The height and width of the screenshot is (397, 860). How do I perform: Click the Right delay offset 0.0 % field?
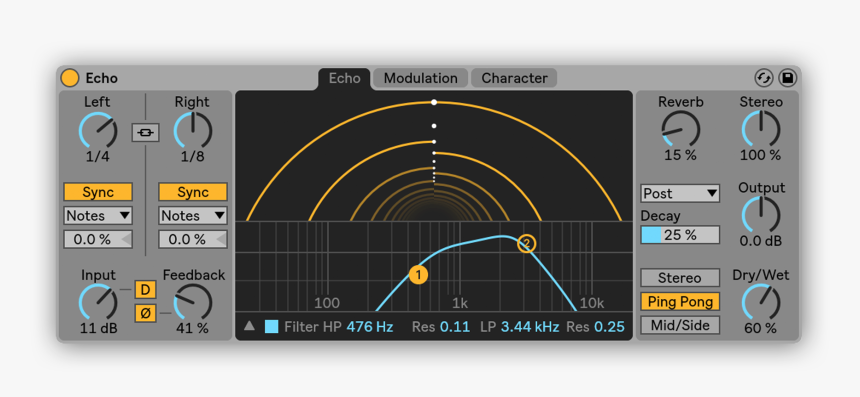193,240
